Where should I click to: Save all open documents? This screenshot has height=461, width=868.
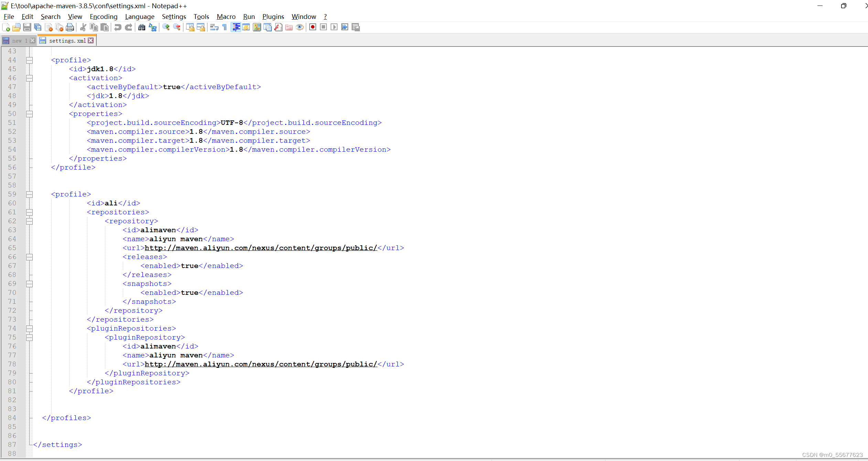[38, 27]
